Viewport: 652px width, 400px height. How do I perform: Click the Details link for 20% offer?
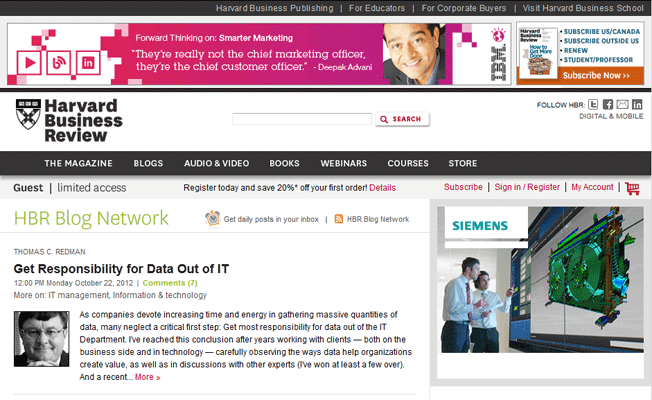tap(383, 188)
